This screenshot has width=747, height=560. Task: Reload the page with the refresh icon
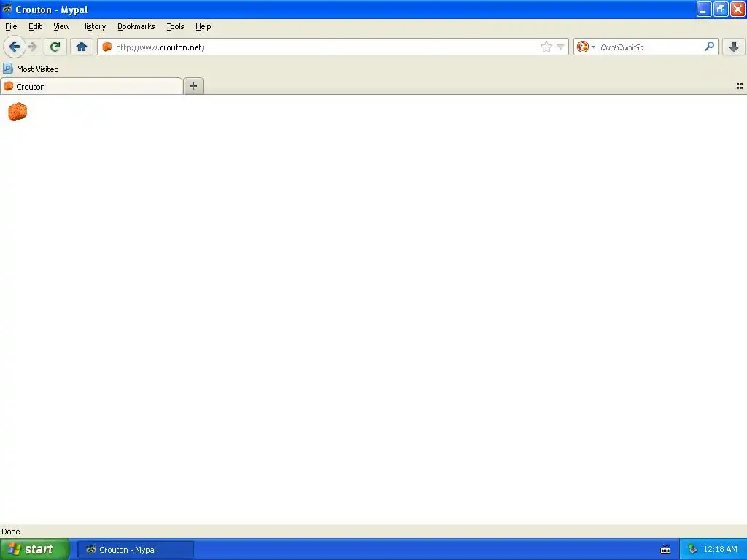[55, 47]
